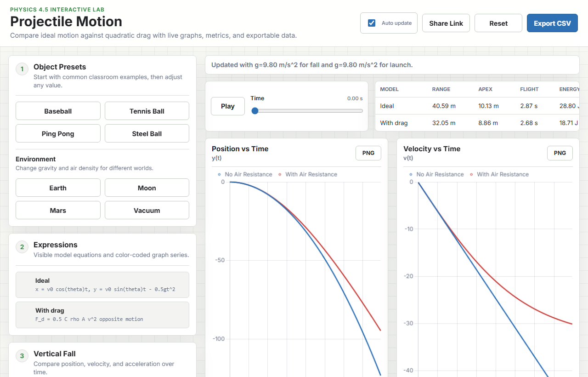Click the step 2 number badge
Image resolution: width=588 pixels, height=377 pixels.
coord(22,247)
